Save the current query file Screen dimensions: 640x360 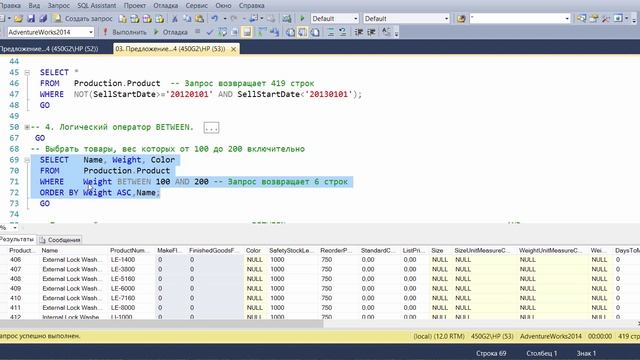31,19
